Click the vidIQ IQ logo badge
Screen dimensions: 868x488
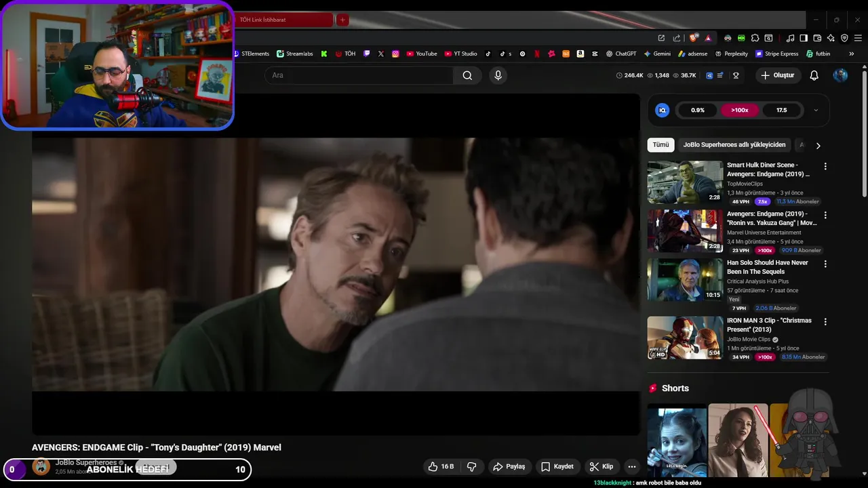(x=663, y=110)
